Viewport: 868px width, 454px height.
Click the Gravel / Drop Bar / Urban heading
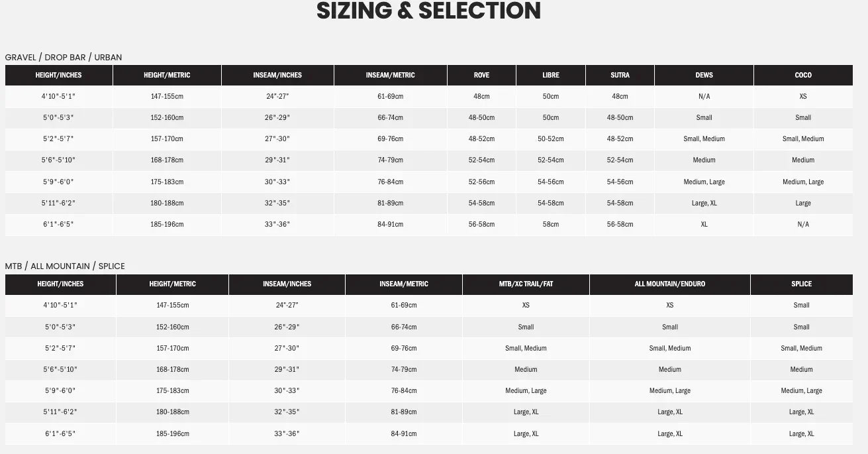[x=64, y=58]
